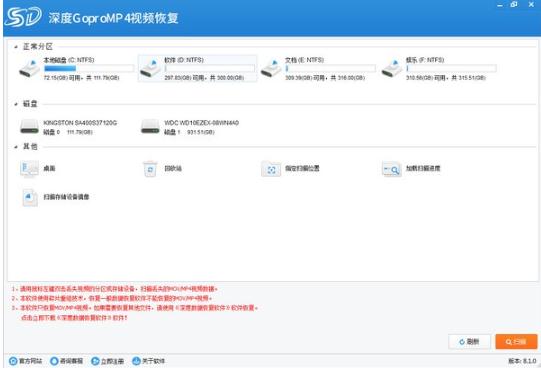Close the recovery window
Image resolution: width=541 pixels, height=368 pixels.
[531, 4]
